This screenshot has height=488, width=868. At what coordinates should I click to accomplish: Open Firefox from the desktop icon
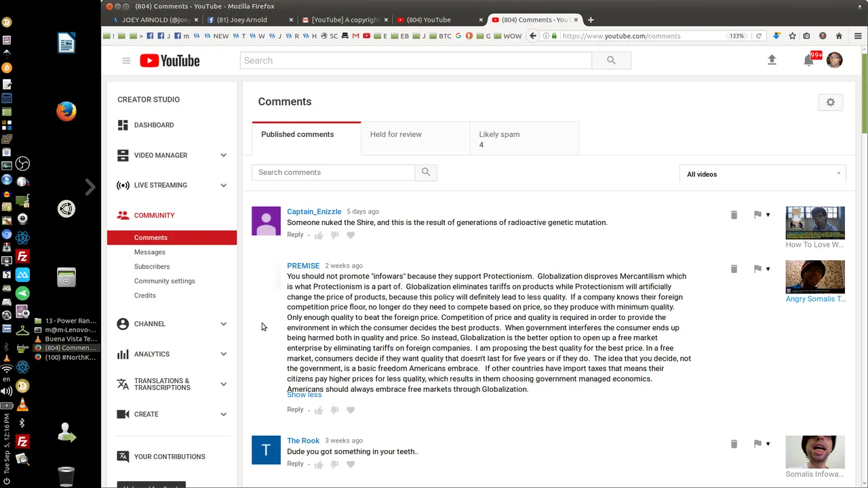coord(66,111)
